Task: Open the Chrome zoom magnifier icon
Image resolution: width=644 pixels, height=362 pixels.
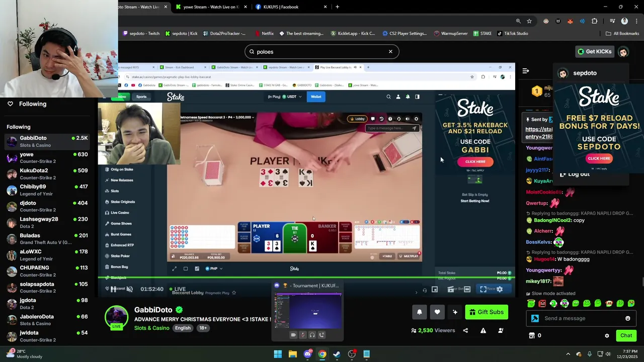Action: (518, 21)
